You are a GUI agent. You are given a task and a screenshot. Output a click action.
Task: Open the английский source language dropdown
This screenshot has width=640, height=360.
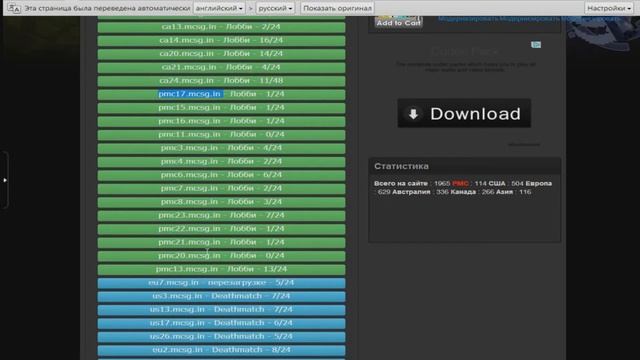[219, 8]
